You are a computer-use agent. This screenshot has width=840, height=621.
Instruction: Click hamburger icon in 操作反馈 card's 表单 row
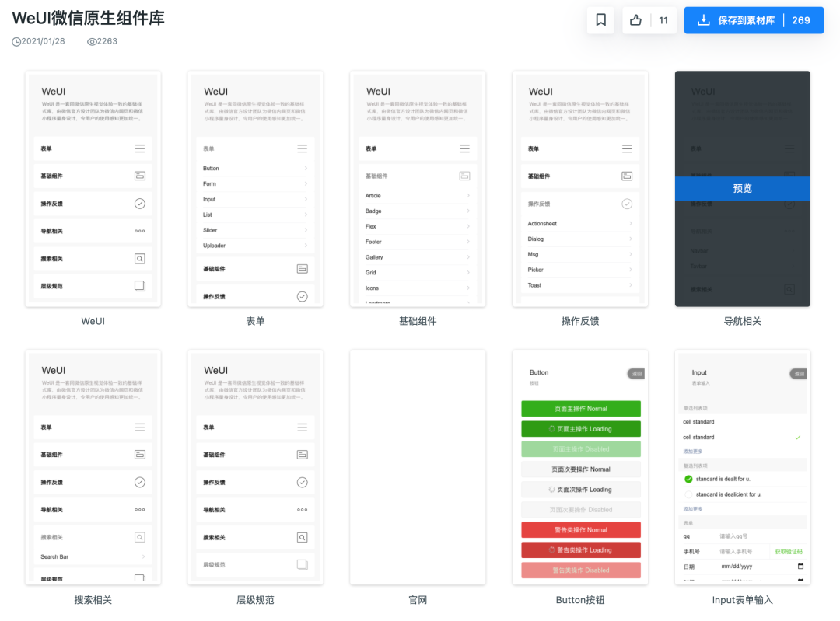627,148
